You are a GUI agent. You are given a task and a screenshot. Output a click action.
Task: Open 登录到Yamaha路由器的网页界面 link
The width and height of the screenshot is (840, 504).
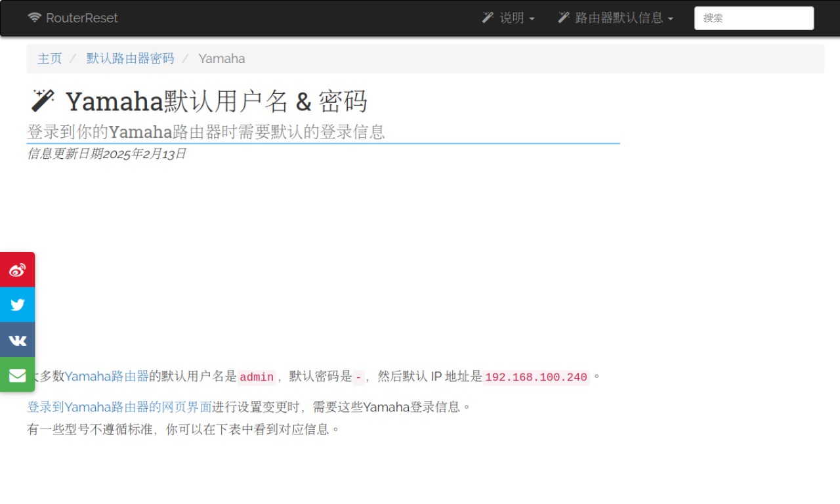click(x=119, y=407)
